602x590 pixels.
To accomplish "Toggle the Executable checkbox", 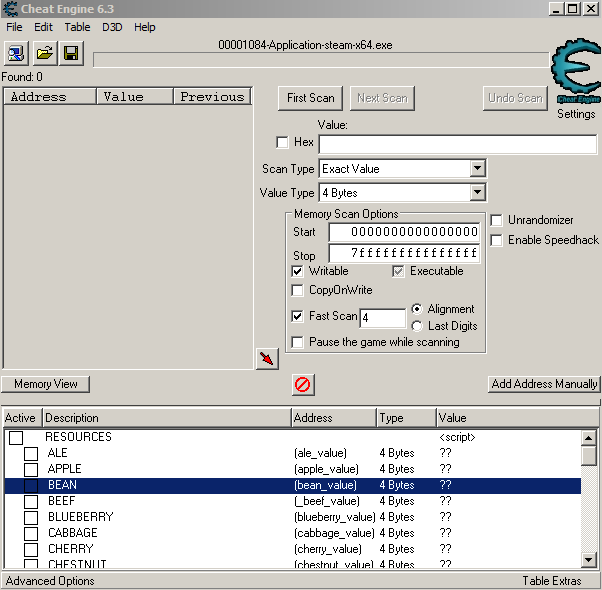I will coord(398,271).
